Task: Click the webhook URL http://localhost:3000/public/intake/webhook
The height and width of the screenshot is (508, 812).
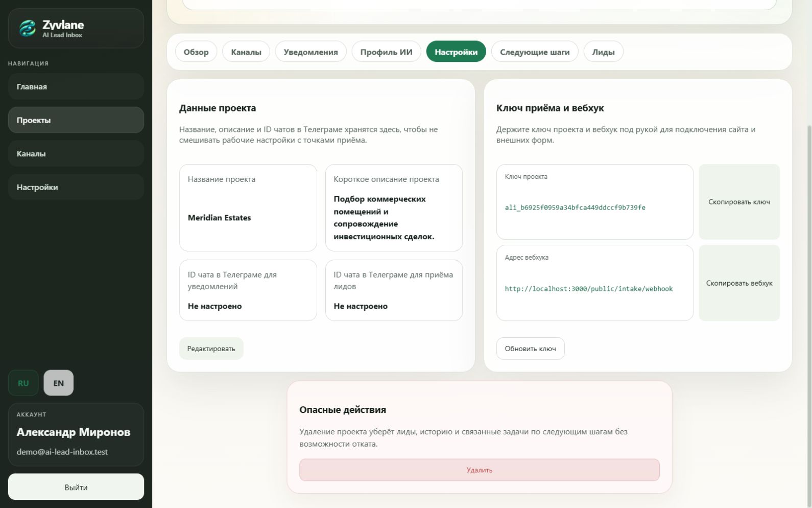Action: click(589, 289)
